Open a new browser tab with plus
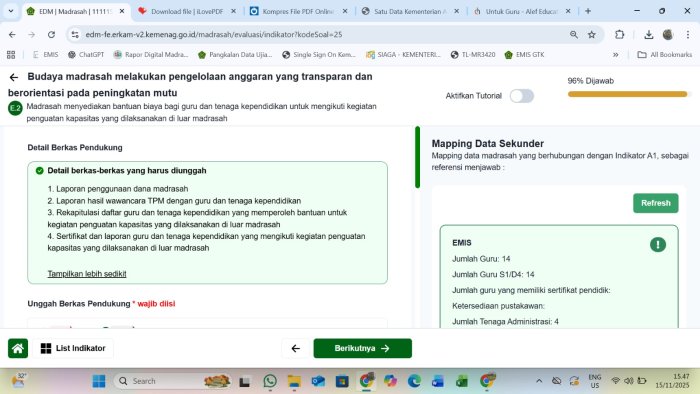Image resolution: width=700 pixels, height=394 pixels. coord(588,11)
